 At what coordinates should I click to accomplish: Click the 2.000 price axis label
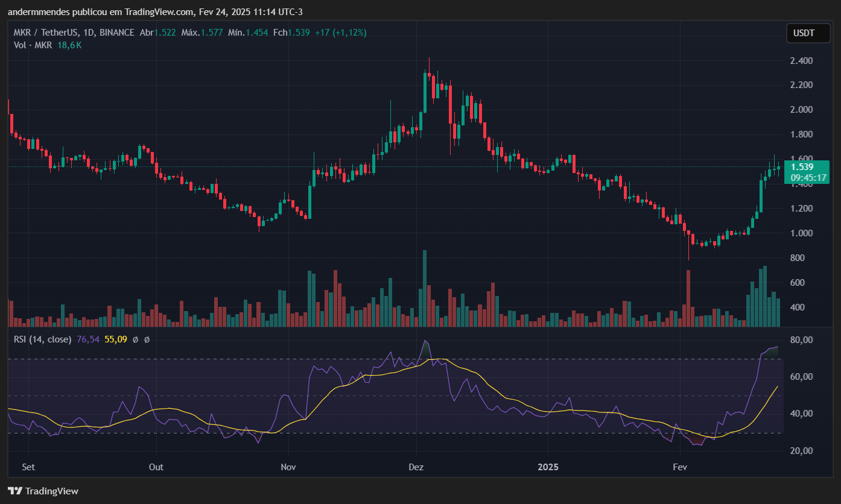[802, 110]
